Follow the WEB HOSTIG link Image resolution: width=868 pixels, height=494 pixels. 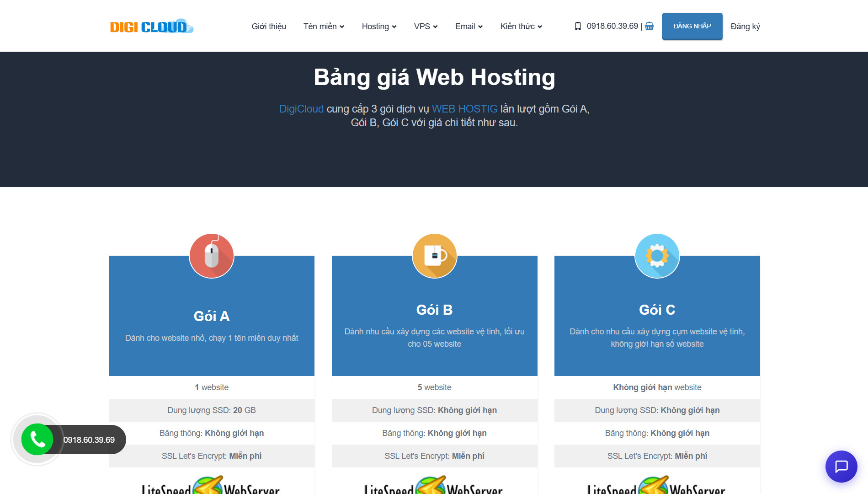(x=464, y=109)
